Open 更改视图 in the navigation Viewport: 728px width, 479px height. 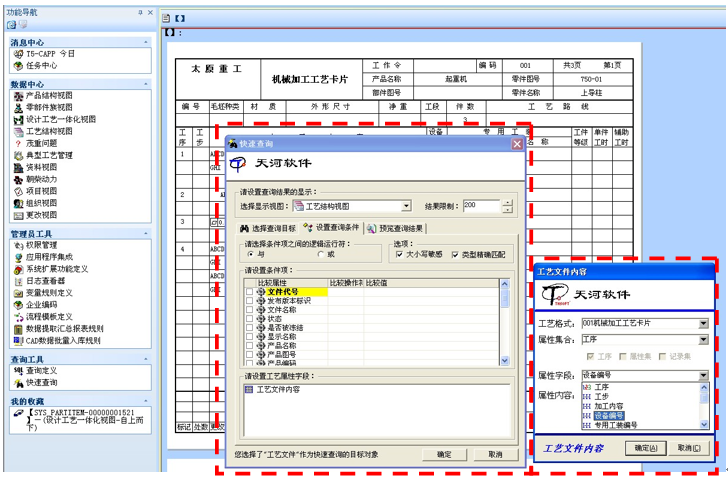(x=35, y=215)
